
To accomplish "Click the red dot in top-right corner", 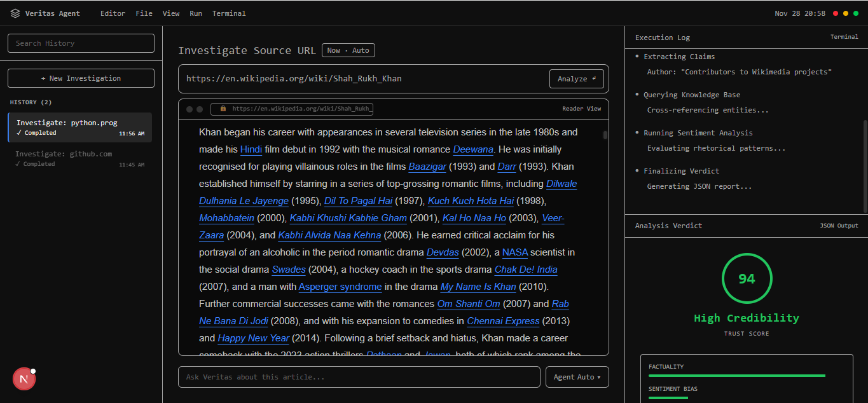I will 836,13.
